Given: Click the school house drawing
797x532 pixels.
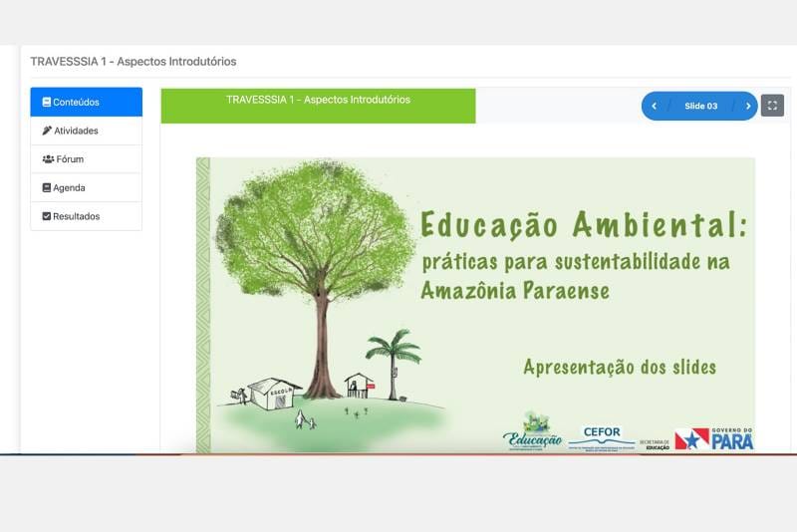Looking at the screenshot, I should point(275,393).
